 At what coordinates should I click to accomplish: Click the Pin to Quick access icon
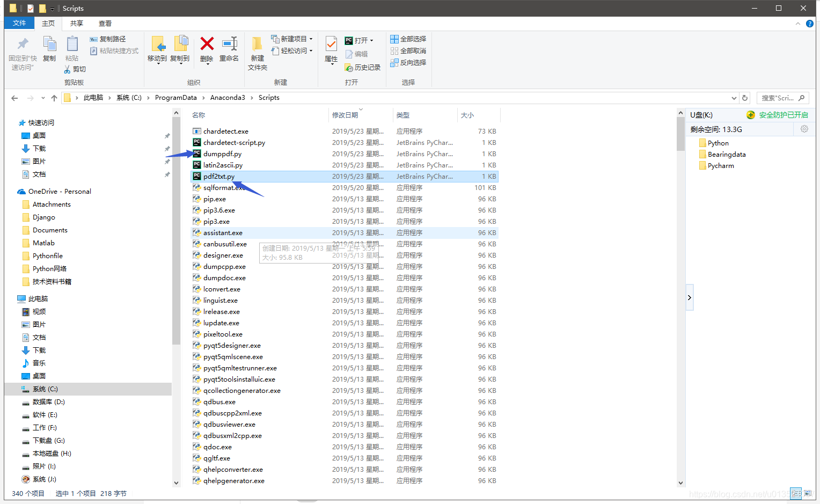(23, 44)
